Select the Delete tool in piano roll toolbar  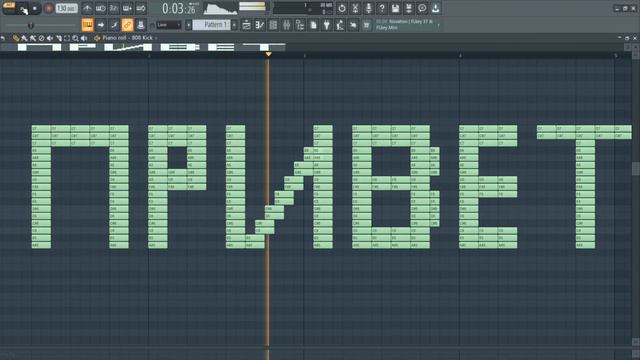41,38
